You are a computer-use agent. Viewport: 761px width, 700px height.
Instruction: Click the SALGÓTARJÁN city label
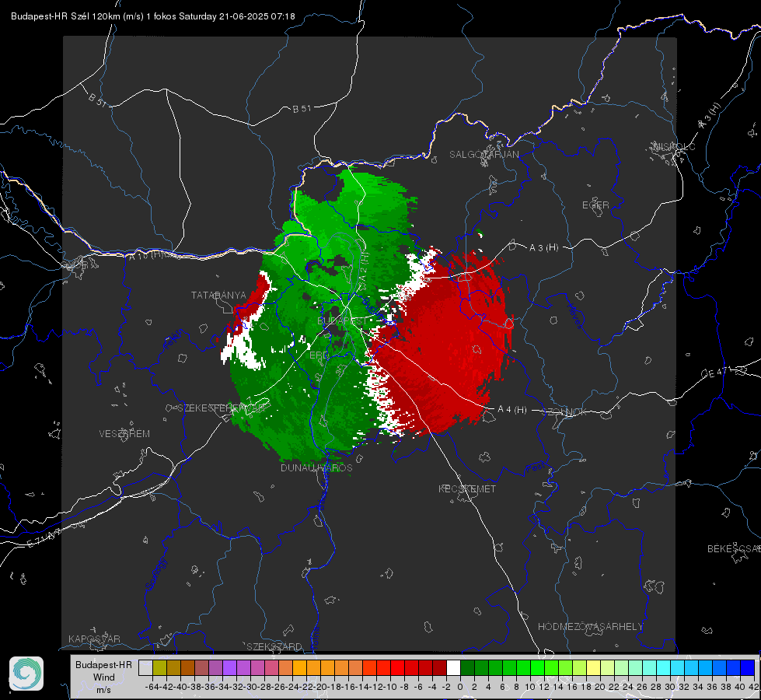point(483,155)
